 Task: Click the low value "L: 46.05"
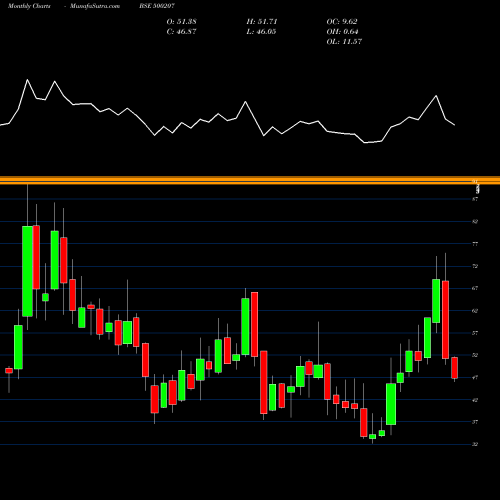[261, 32]
